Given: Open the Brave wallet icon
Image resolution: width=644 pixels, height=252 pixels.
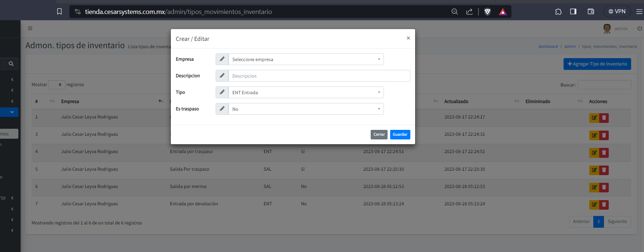Looking at the screenshot, I should pos(591,12).
